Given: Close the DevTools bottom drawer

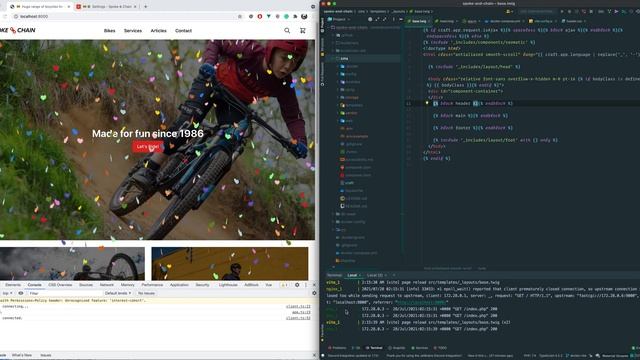Looking at the screenshot, I should 314,355.
